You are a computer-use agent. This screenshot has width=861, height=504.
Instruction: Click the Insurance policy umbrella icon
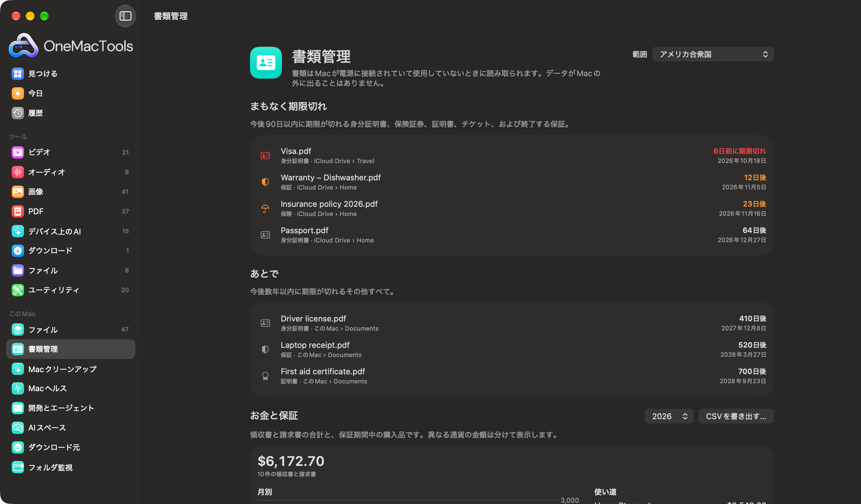(x=265, y=208)
